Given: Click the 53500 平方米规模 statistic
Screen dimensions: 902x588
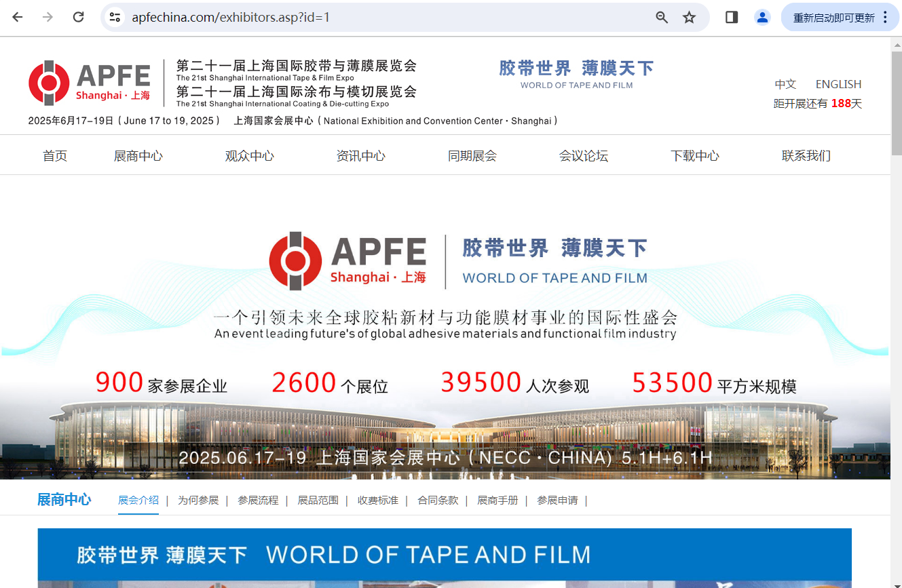Looking at the screenshot, I should pyautogui.click(x=715, y=384).
